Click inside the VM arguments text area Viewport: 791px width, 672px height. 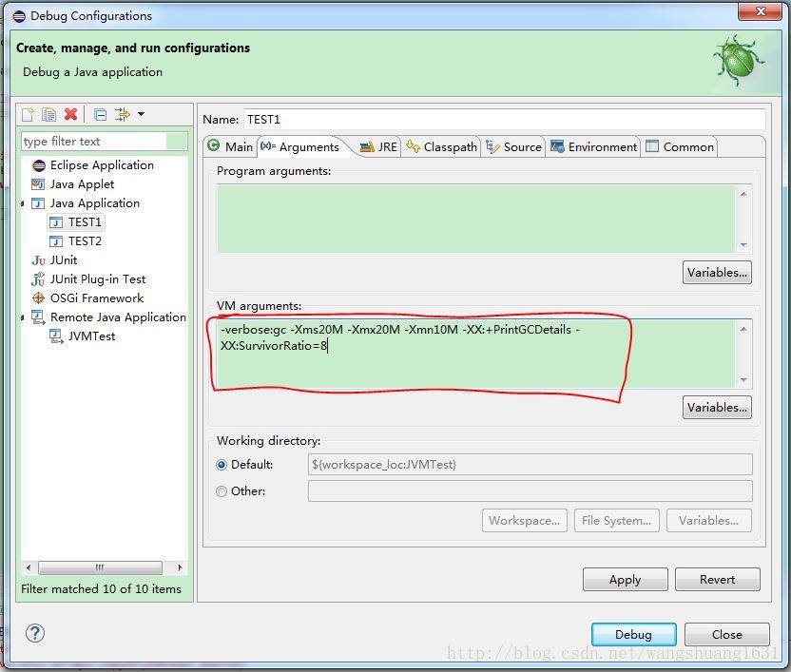(475, 354)
